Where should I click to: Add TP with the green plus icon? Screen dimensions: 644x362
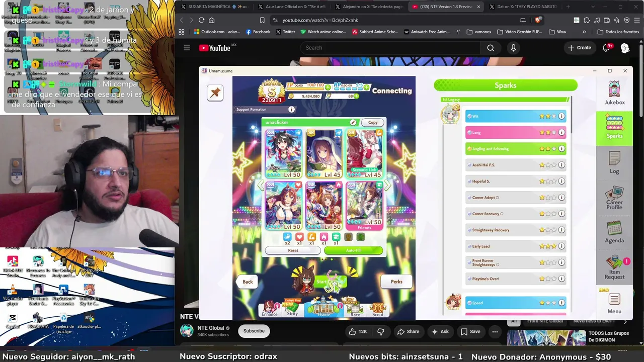(328, 87)
